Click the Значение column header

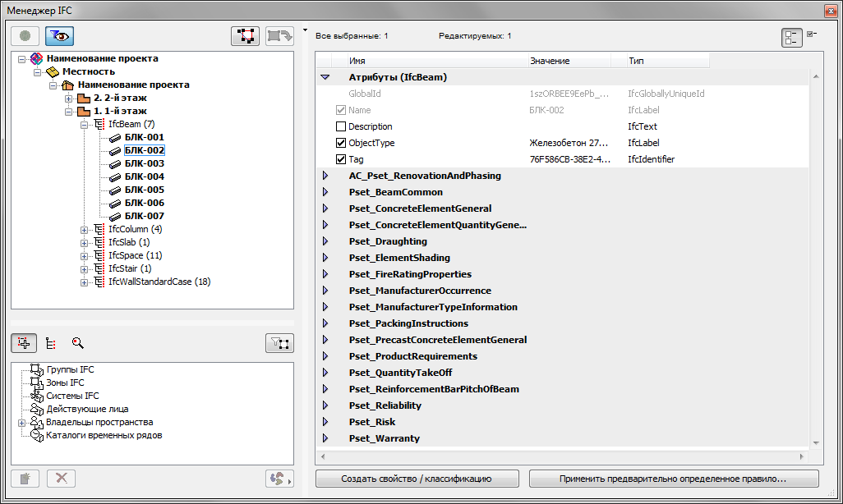point(569,61)
